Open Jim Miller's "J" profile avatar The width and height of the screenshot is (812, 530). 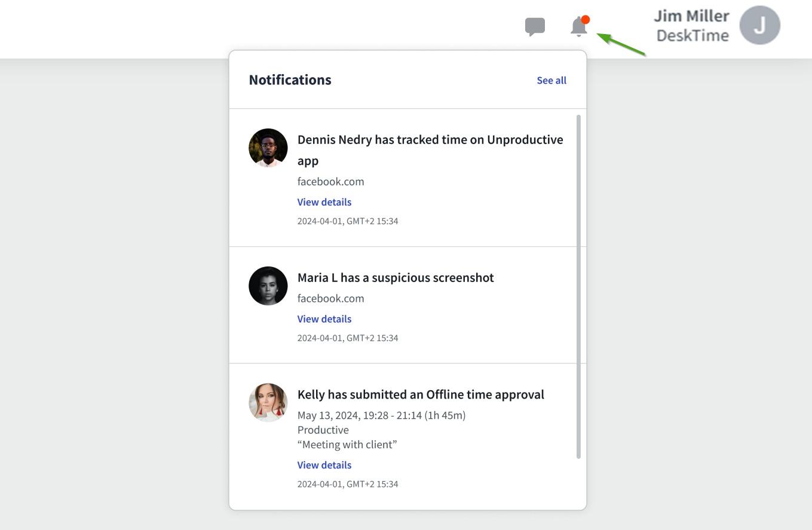(x=759, y=26)
